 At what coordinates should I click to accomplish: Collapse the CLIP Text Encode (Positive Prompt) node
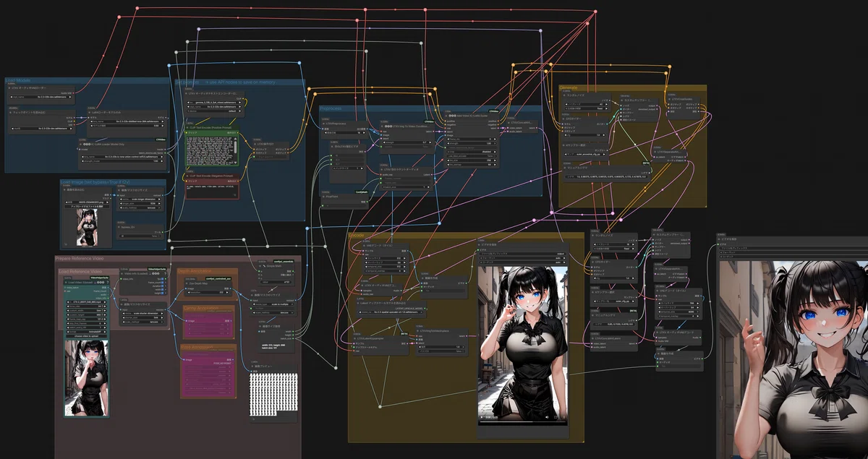click(187, 127)
